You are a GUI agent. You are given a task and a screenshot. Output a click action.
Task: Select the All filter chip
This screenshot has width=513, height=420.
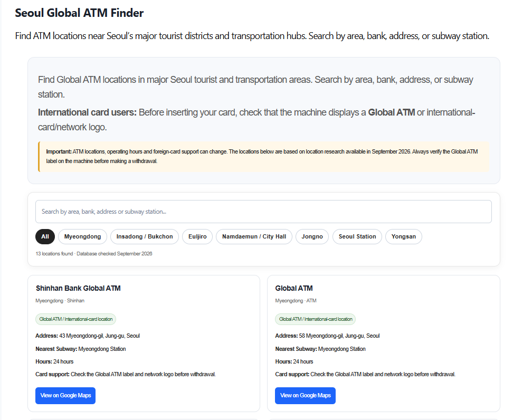(45, 236)
